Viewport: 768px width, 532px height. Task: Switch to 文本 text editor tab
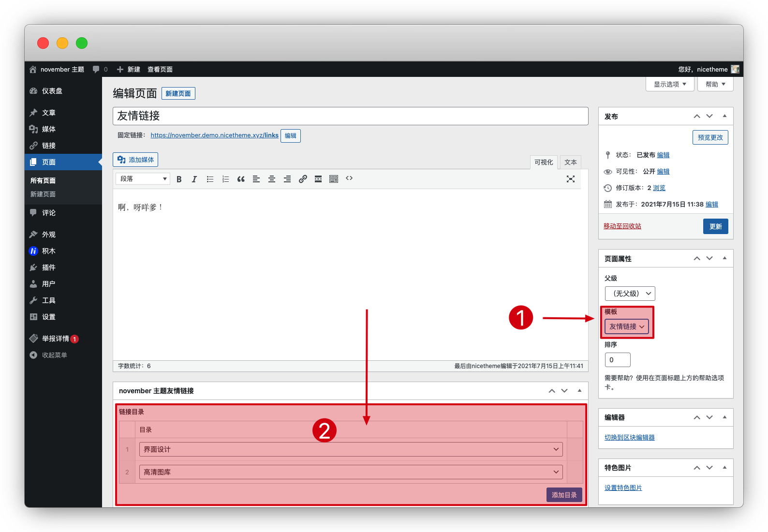coord(571,163)
